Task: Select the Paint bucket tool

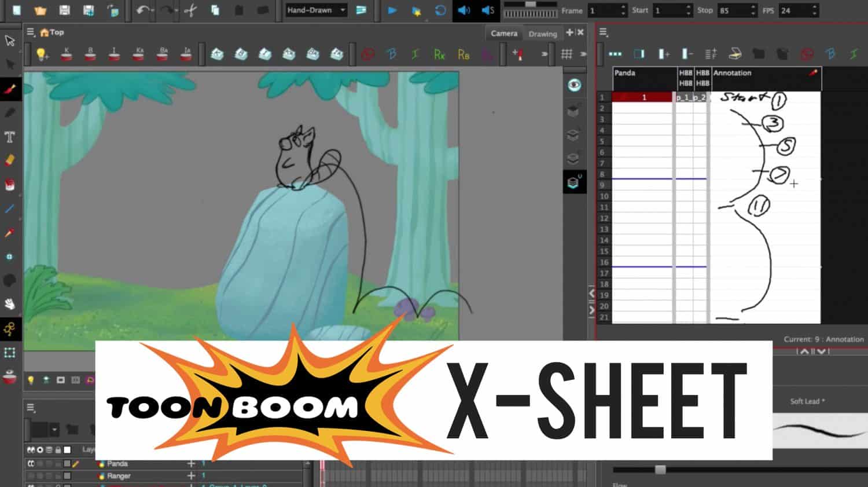Action: [10, 185]
